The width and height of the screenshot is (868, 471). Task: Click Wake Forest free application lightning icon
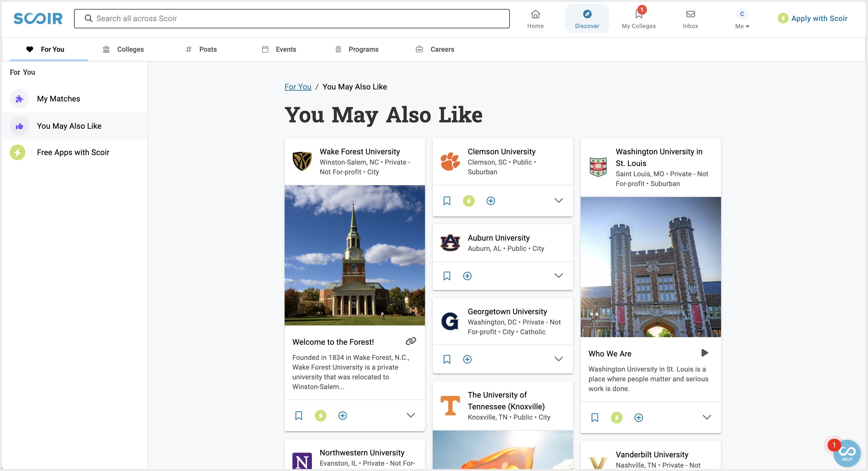(320, 415)
